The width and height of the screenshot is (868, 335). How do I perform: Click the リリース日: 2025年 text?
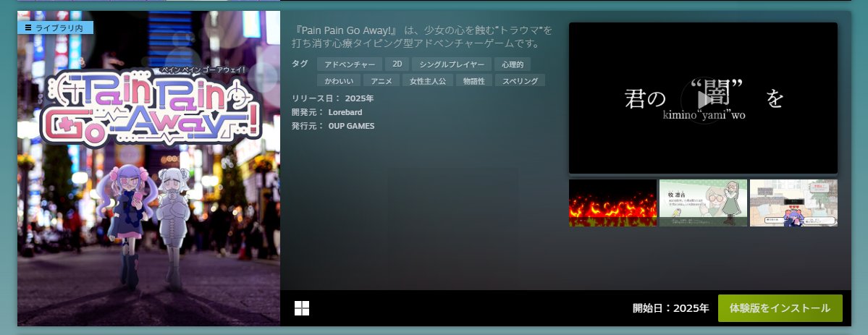point(333,99)
